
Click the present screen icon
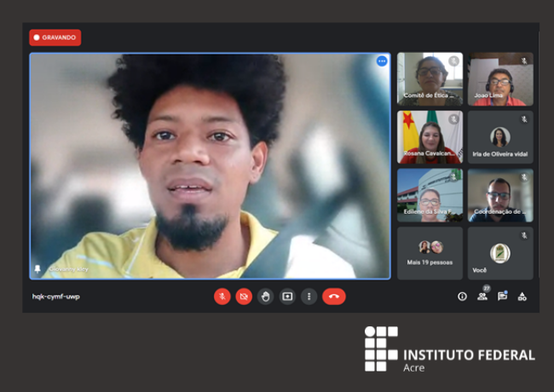287,297
